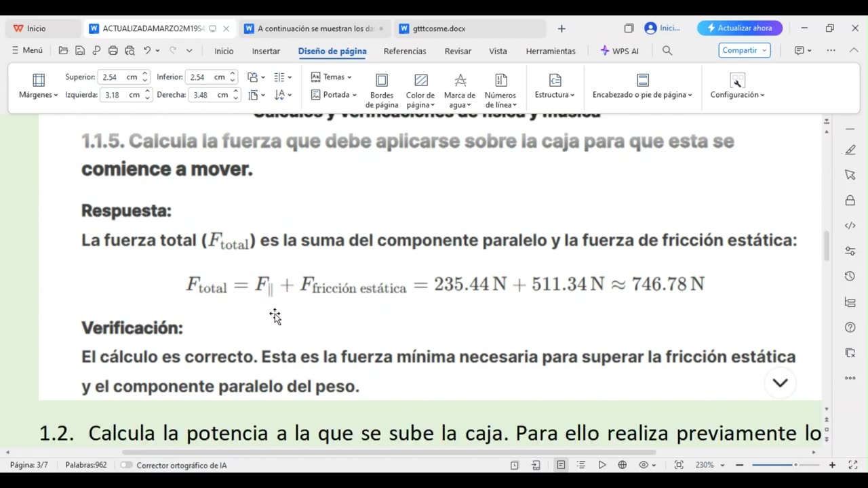Click the Estructura icon in ribbon
This screenshot has height=488, width=868.
tap(555, 80)
